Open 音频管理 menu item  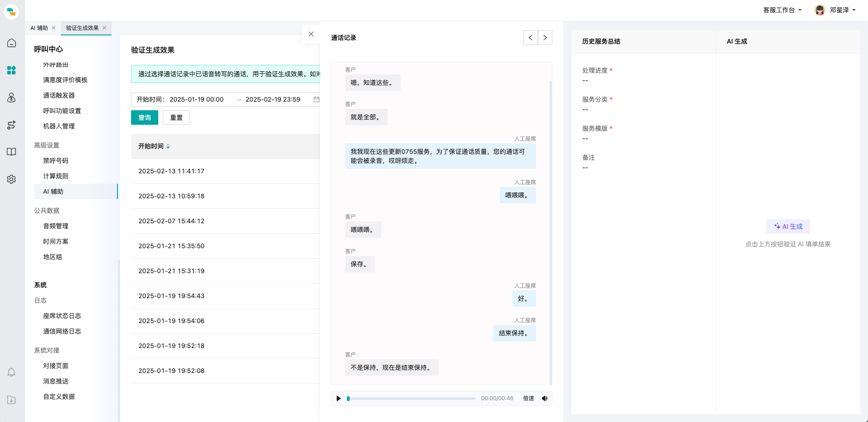[x=56, y=226]
